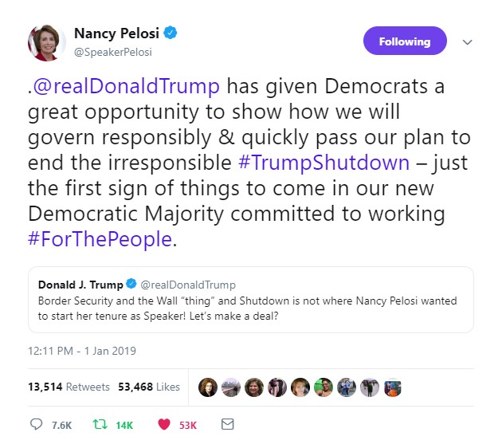Image resolution: width=502 pixels, height=448 pixels.
Task: Click the heart like icon
Action: (163, 425)
